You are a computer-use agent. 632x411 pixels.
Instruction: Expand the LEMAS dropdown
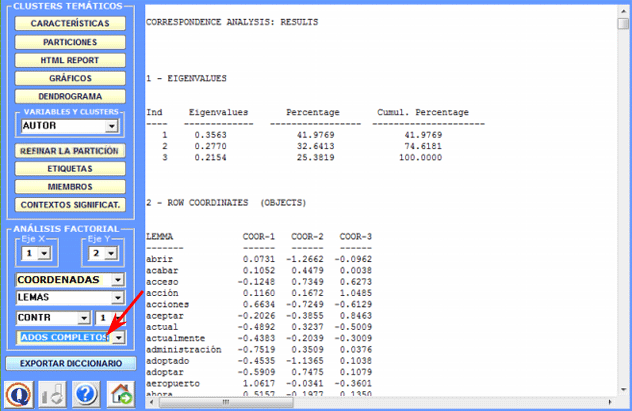(118, 298)
